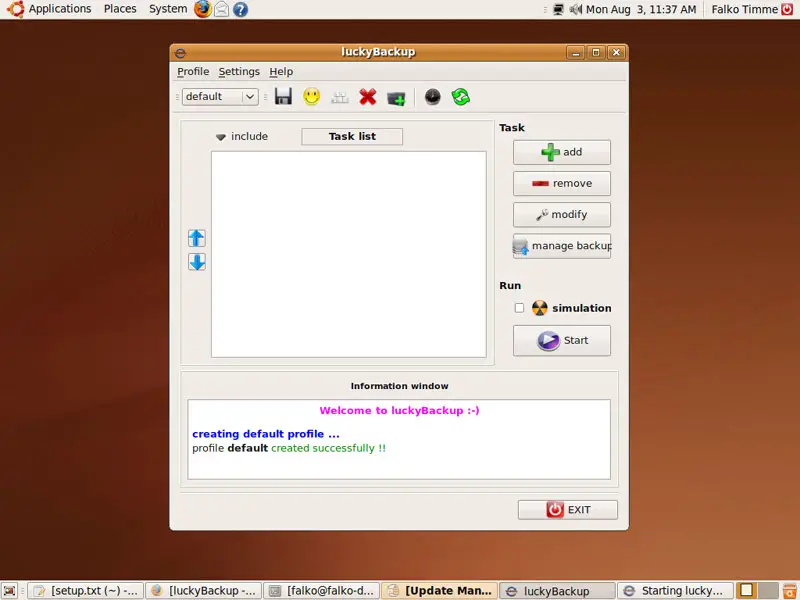Save the current profile with floppy icon
Viewport: 800px width, 600px height.
283,96
